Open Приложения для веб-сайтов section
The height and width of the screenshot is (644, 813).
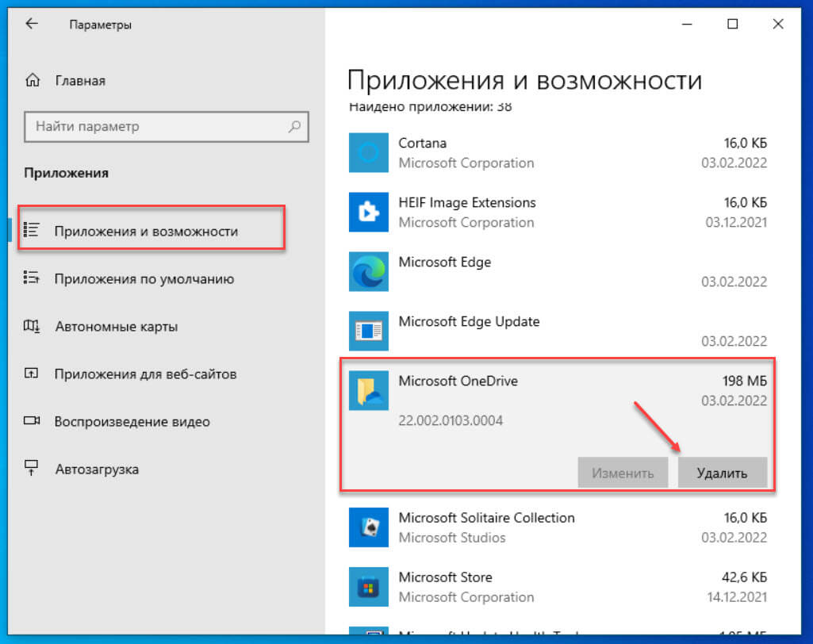coord(146,374)
